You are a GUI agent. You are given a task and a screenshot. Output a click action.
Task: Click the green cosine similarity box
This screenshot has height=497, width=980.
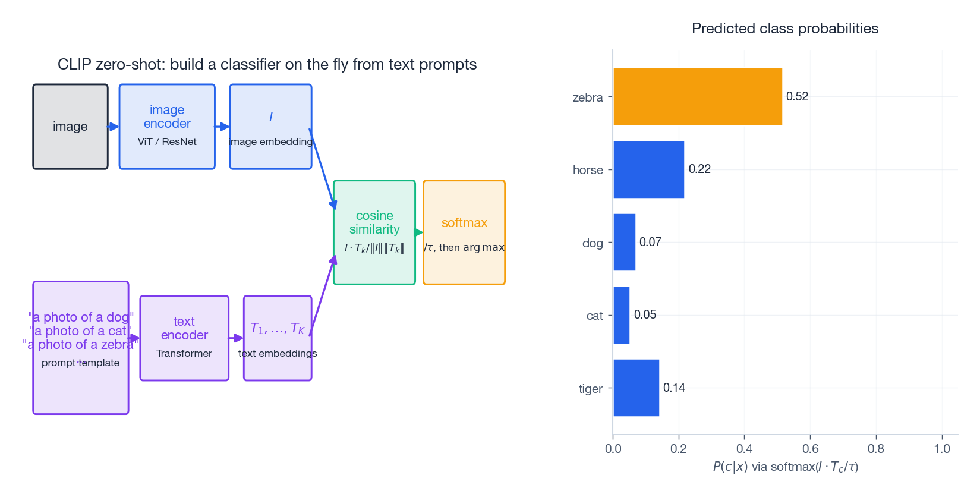(374, 232)
